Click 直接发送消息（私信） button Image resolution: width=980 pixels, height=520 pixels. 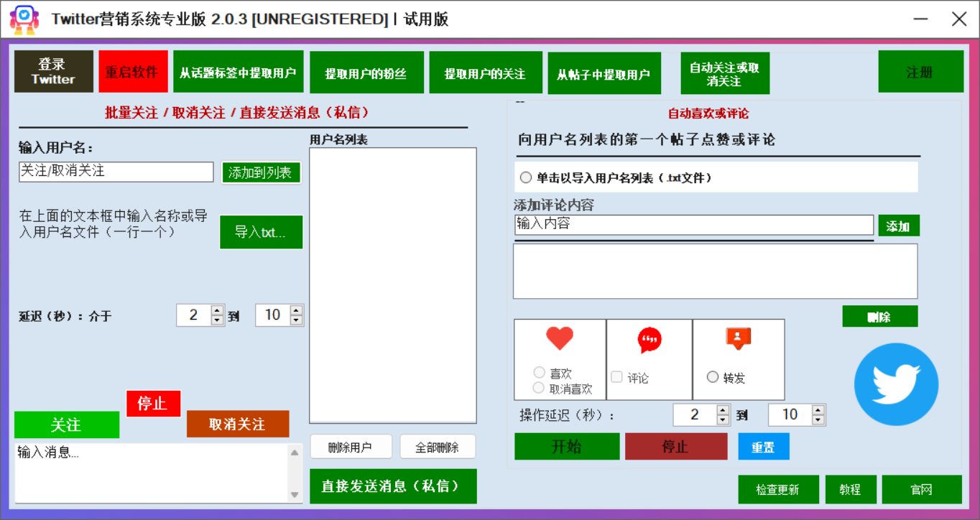click(x=393, y=486)
